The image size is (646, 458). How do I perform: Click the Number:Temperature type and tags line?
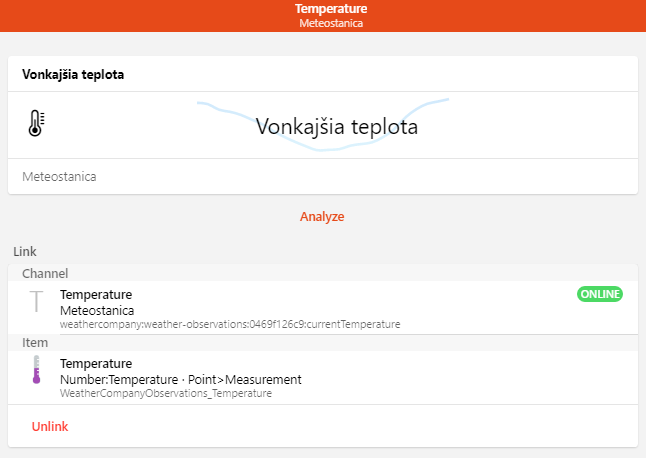coord(180,379)
